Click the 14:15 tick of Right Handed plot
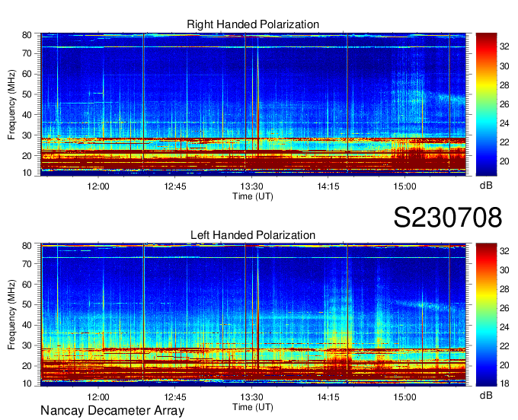Viewport: 518px width, 420px height. (328, 186)
